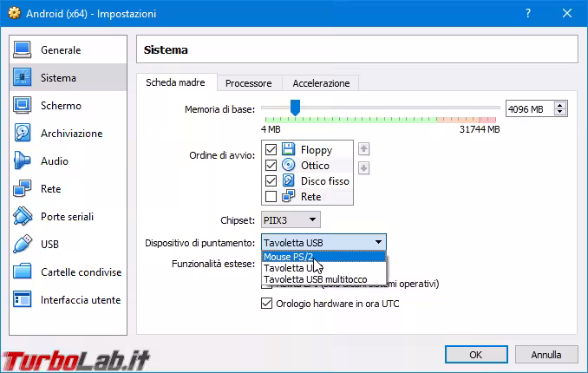The height and width of the screenshot is (373, 588).
Task: Click the Disco fisso icon in boot order
Action: [x=289, y=181]
